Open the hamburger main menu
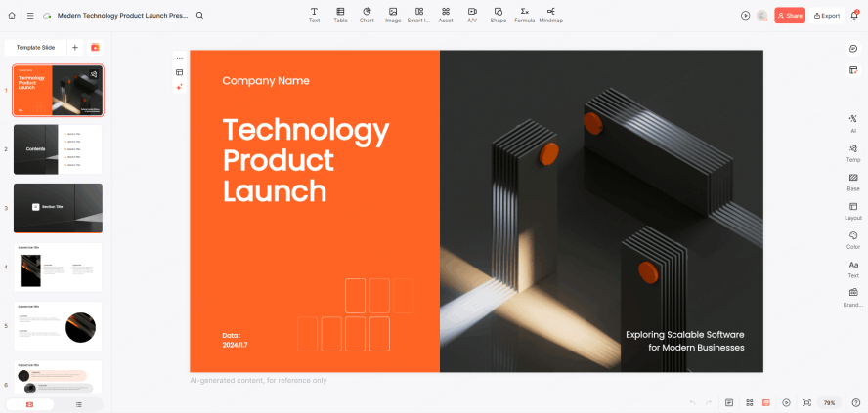The height and width of the screenshot is (413, 868). (30, 16)
